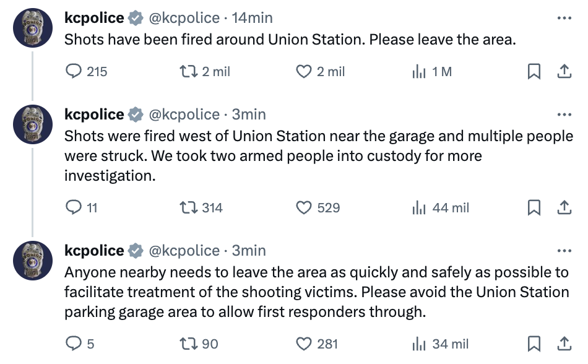
Task: Bookmark the 'two armed people into custody' tweet
Action: pos(533,208)
